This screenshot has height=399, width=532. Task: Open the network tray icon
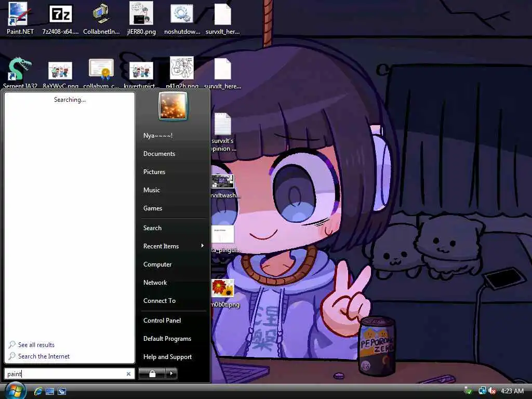[482, 391]
